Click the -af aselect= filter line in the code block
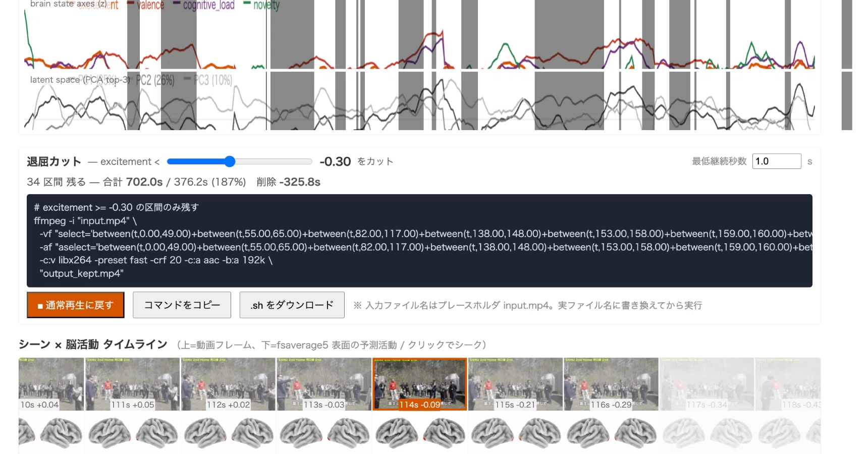This screenshot has width=868, height=454. tap(426, 247)
